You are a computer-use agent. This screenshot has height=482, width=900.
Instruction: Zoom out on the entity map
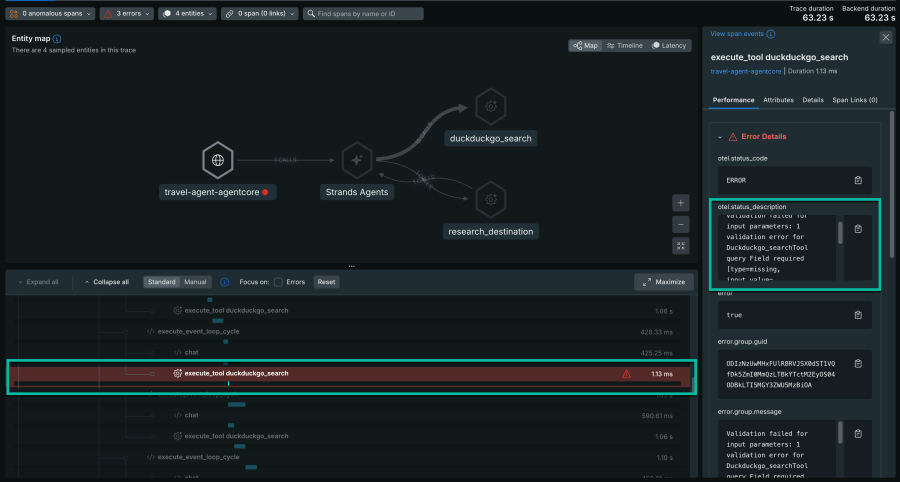[681, 224]
